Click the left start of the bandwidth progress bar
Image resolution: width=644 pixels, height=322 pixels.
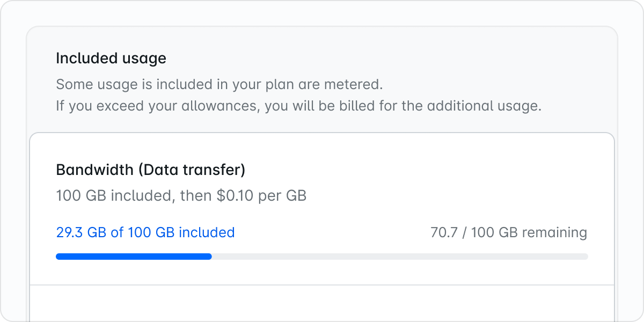(x=59, y=257)
